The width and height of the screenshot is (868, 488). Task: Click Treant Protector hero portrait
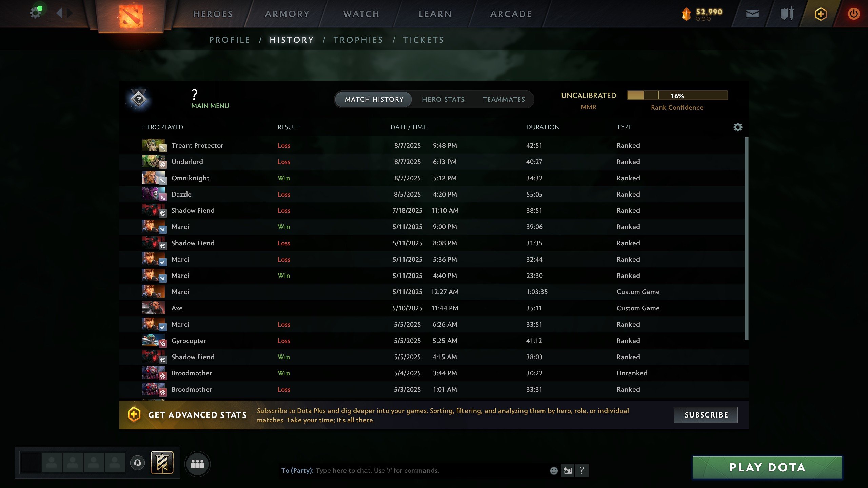tap(153, 145)
